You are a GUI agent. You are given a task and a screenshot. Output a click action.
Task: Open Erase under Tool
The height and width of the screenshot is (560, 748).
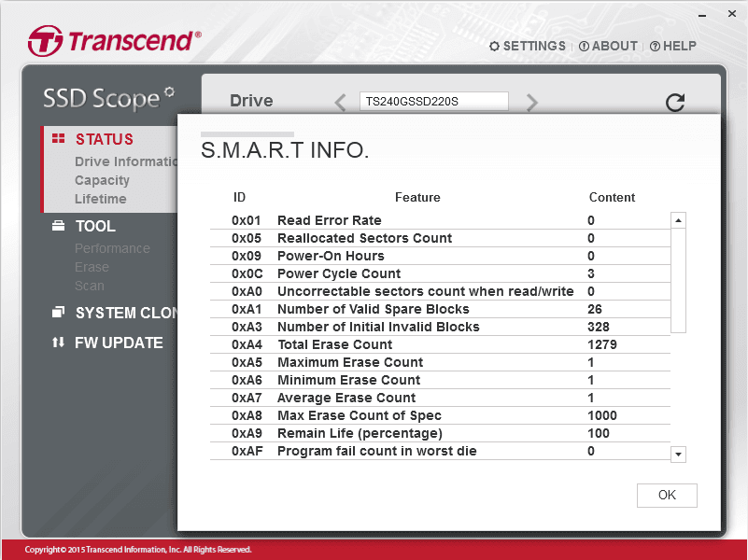92,267
